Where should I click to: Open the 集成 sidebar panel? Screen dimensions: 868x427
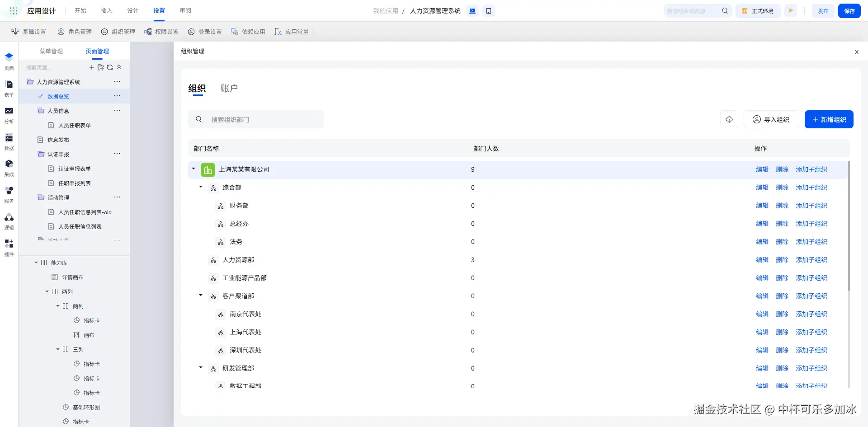9,168
